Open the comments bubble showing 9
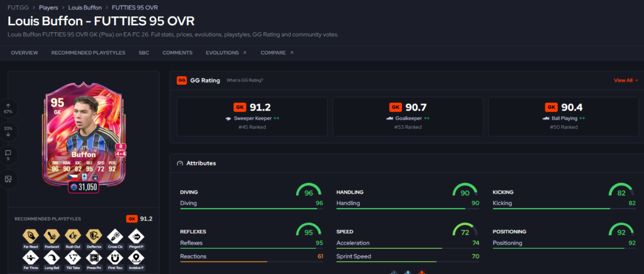 (8, 155)
